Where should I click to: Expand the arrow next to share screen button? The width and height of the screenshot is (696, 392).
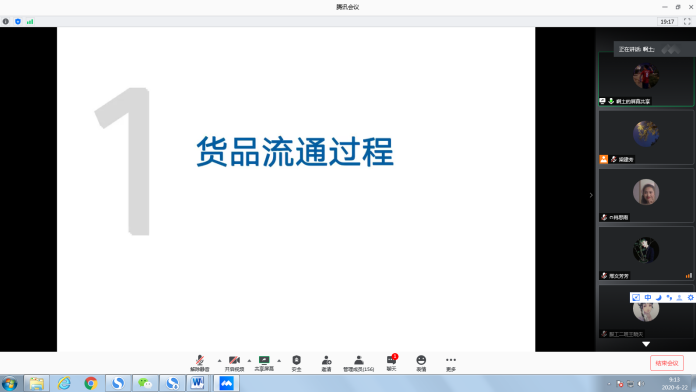point(279,360)
